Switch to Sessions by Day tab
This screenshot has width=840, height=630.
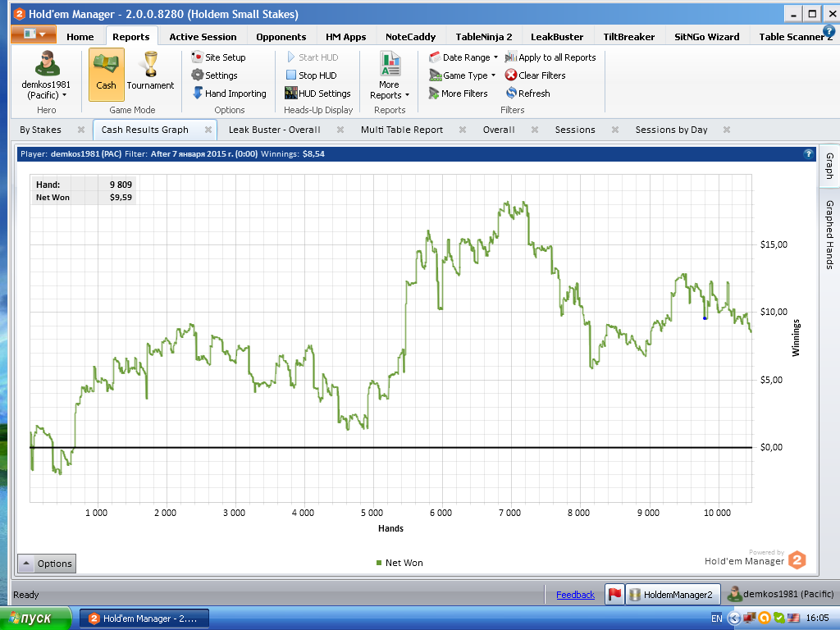pos(671,130)
